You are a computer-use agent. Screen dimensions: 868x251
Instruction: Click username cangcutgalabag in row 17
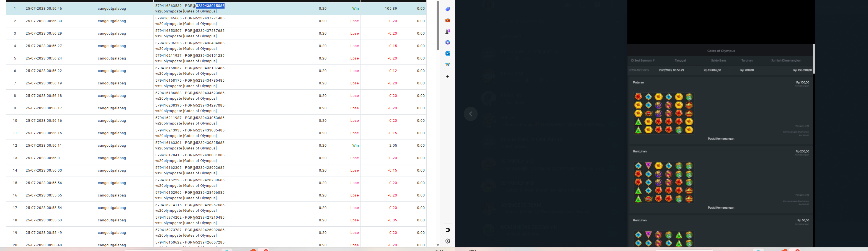tap(112, 208)
